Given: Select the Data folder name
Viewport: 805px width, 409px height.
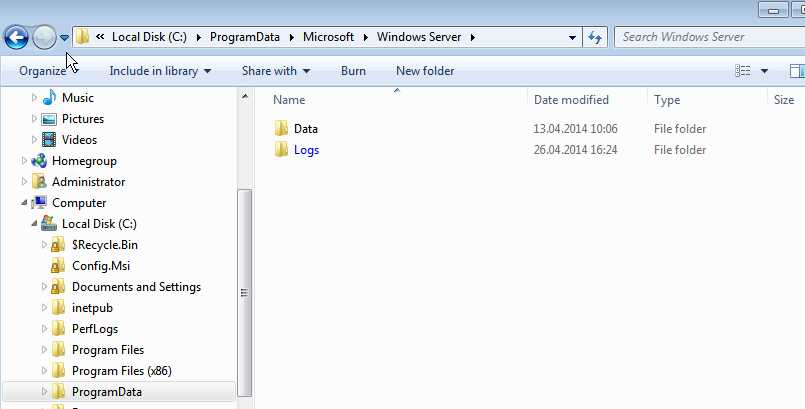Looking at the screenshot, I should point(306,129).
